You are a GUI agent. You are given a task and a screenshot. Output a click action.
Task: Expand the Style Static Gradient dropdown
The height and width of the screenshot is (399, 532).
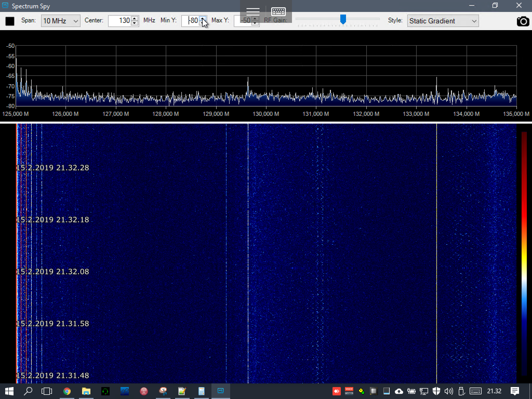(x=443, y=21)
